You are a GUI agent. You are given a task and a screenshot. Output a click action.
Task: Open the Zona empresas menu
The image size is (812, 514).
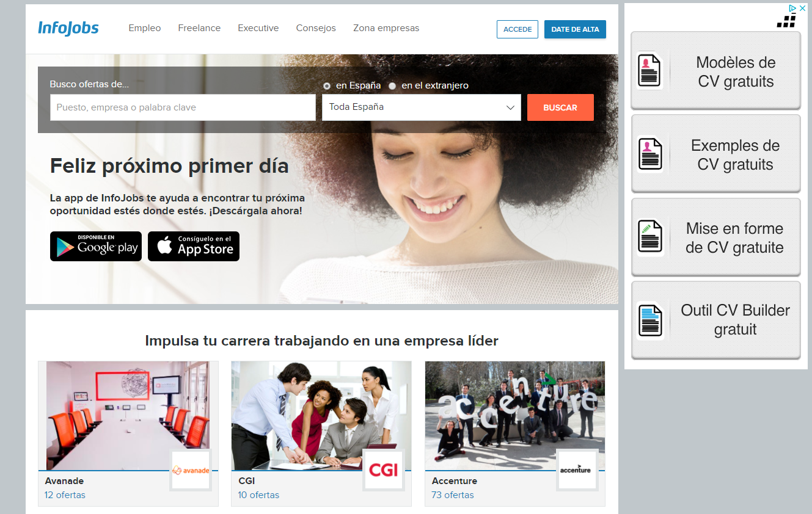click(x=386, y=28)
